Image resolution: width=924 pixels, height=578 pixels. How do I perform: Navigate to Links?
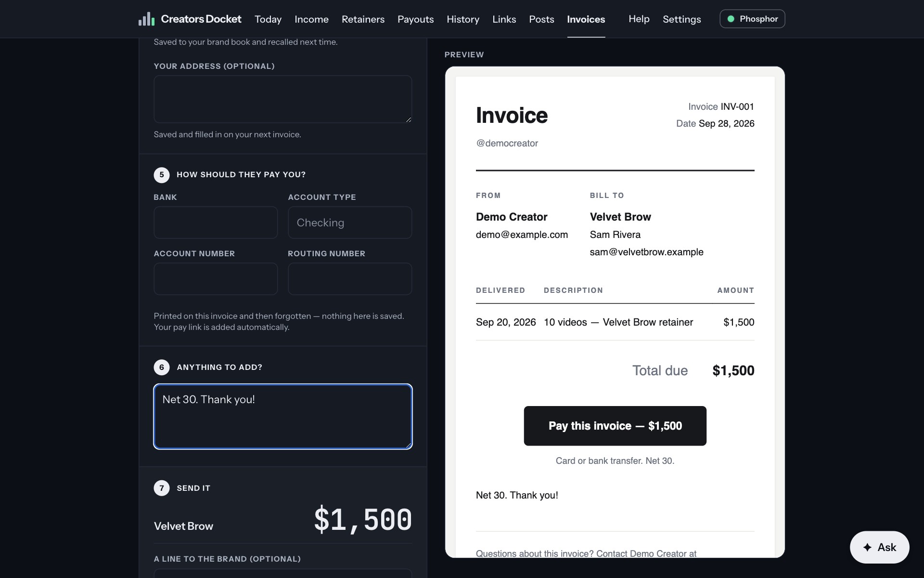click(x=504, y=19)
